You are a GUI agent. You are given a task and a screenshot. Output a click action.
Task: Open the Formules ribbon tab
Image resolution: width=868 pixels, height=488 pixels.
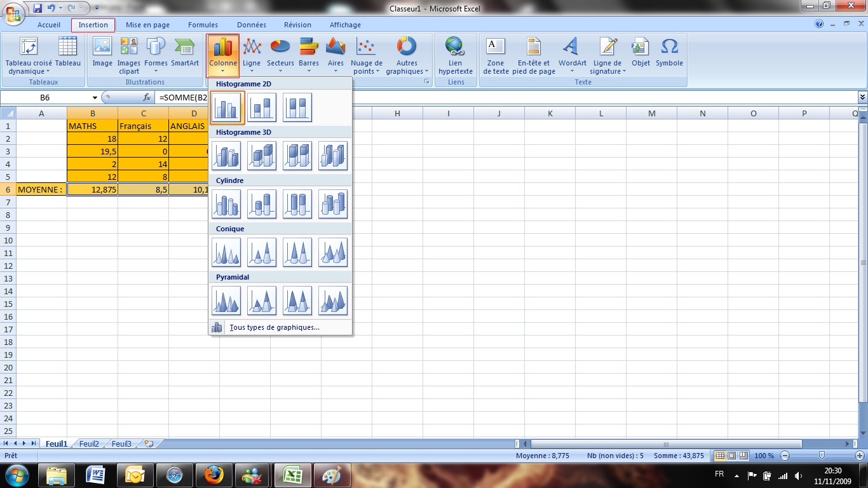click(203, 25)
